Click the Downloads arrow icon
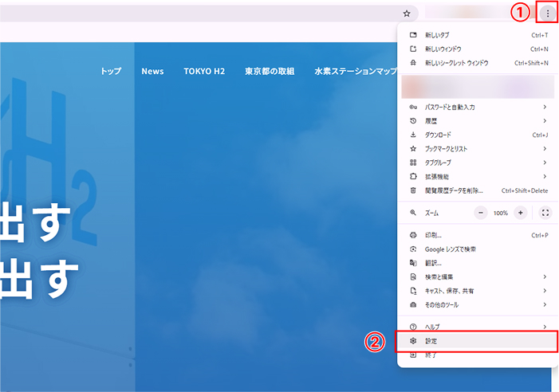Image resolution: width=559 pixels, height=392 pixels. coord(413,135)
